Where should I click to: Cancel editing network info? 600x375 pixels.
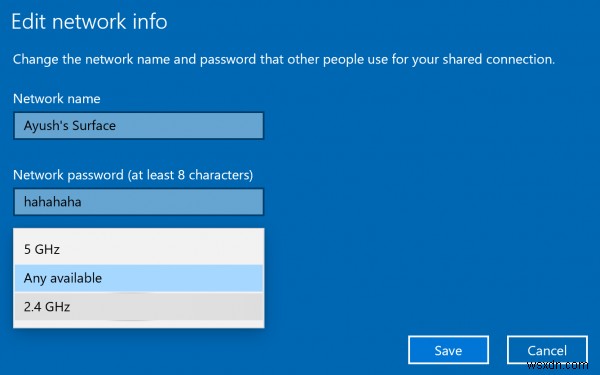pyautogui.click(x=547, y=350)
